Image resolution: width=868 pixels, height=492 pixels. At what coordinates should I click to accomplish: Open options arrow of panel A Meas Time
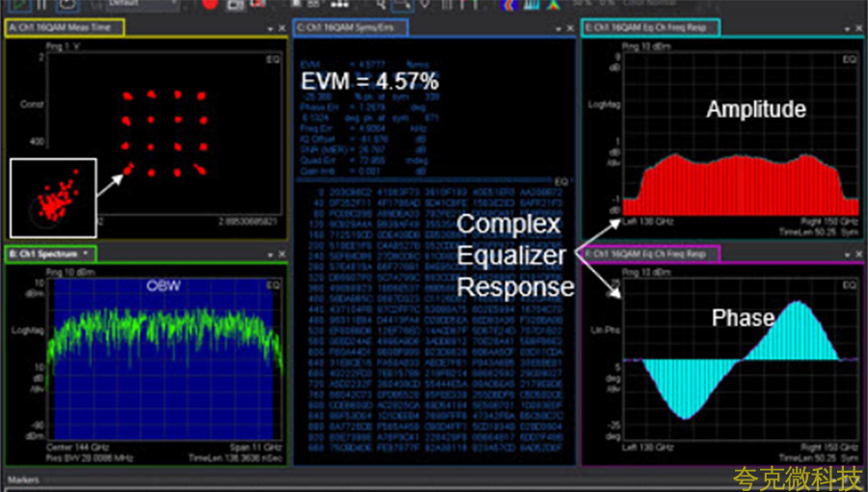tap(269, 29)
